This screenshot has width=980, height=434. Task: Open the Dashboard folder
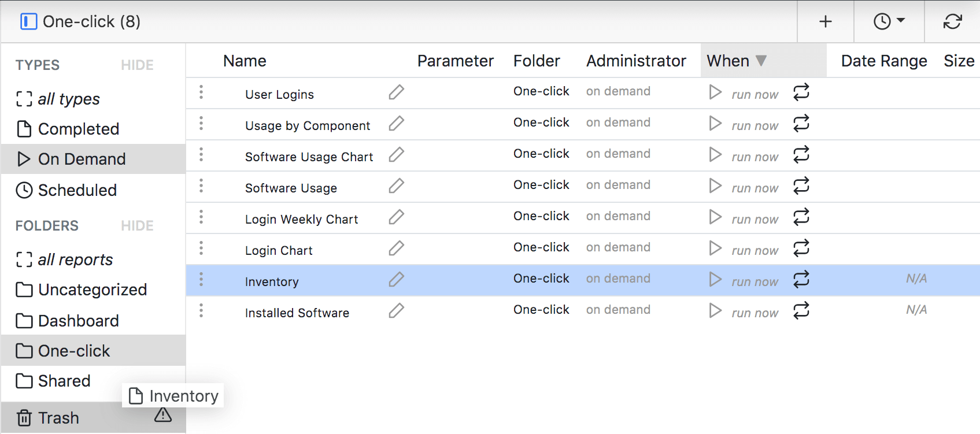coord(78,321)
